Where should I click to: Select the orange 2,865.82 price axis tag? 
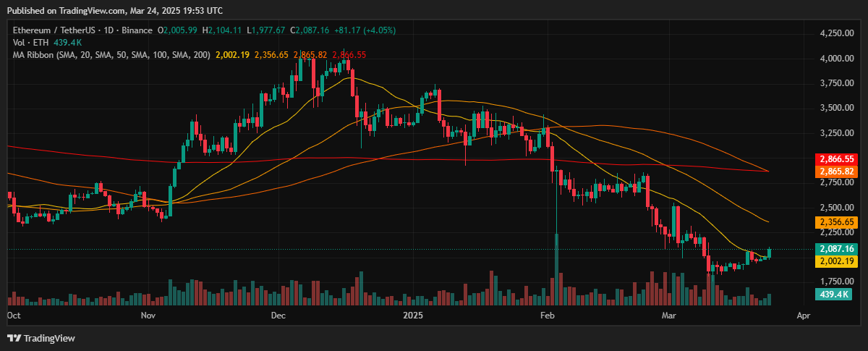836,172
